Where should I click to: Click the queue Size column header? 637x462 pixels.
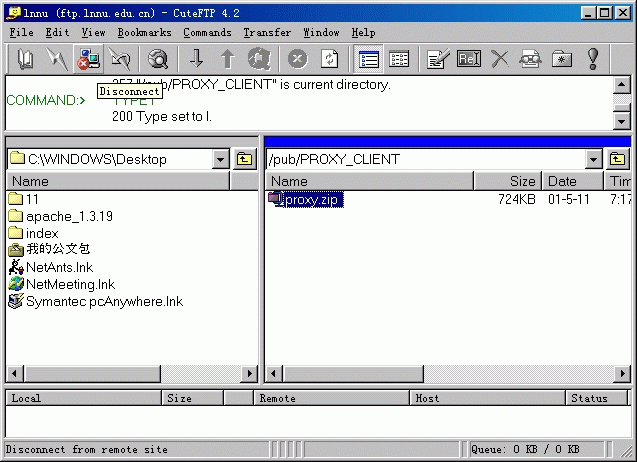click(193, 398)
